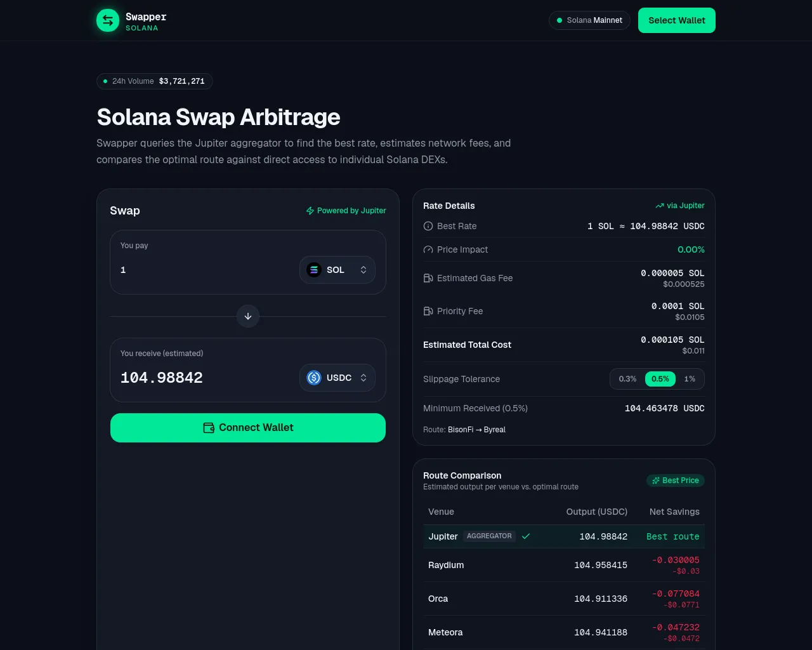Open the SOL token dropdown
812x650 pixels.
click(337, 270)
